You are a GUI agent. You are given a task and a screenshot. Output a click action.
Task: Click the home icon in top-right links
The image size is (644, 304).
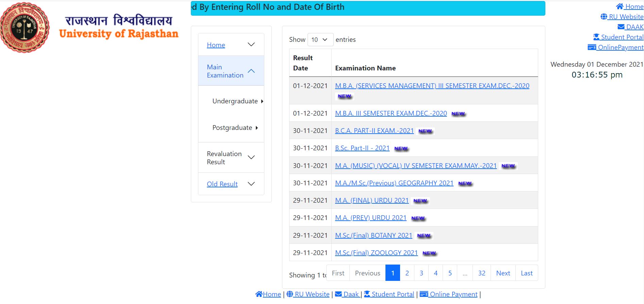coord(620,6)
